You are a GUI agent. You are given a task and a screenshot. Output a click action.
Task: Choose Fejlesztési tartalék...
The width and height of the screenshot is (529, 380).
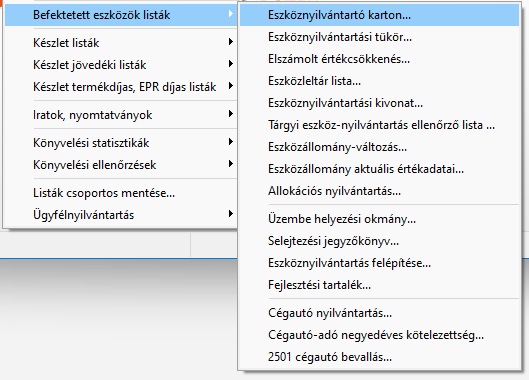(380, 285)
